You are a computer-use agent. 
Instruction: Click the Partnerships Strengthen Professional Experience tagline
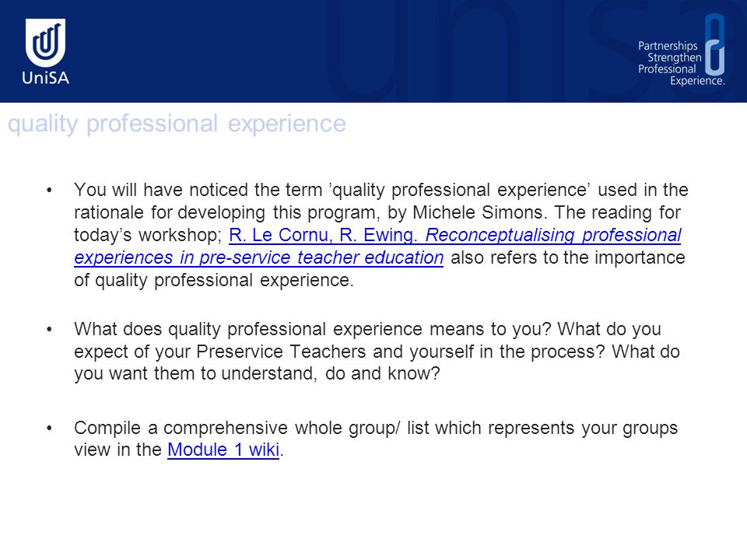pyautogui.click(x=675, y=63)
